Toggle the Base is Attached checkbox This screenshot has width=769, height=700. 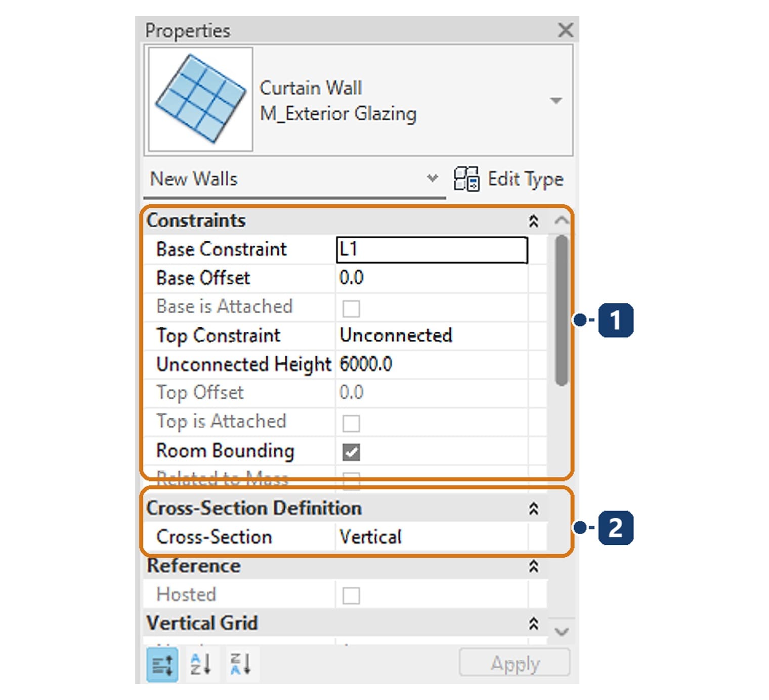(x=351, y=308)
